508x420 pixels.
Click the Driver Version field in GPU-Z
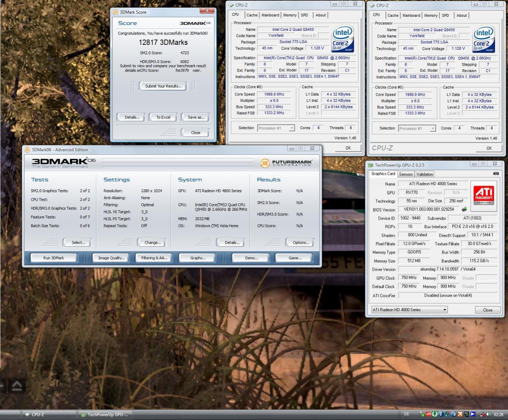pos(448,269)
